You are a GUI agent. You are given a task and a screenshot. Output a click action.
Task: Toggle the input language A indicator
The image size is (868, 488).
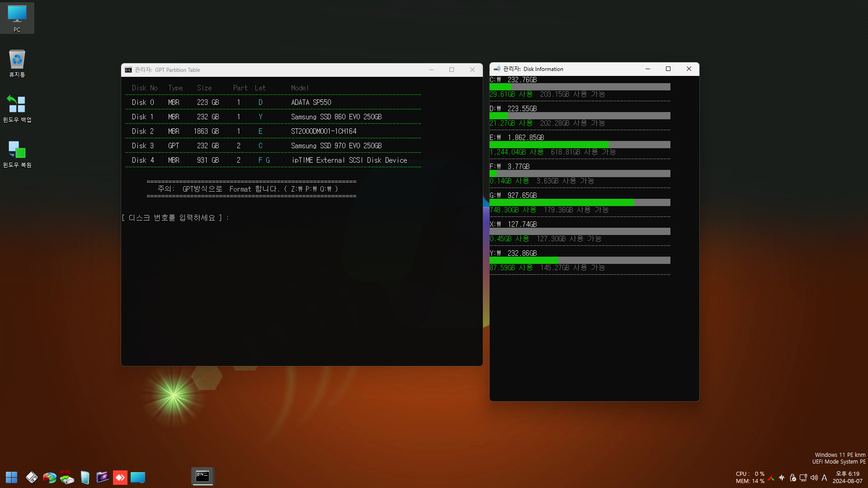824,478
